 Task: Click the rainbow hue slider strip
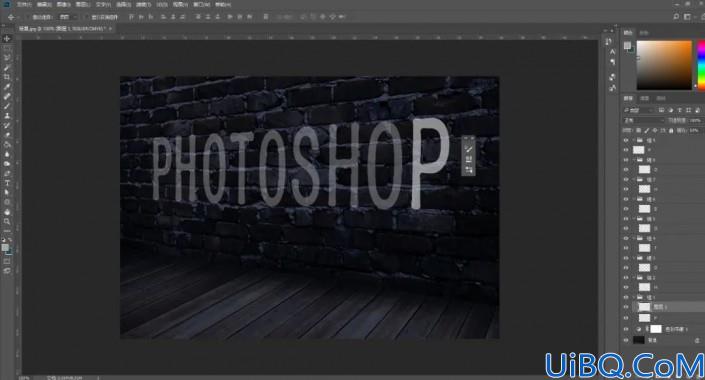pyautogui.click(x=701, y=65)
